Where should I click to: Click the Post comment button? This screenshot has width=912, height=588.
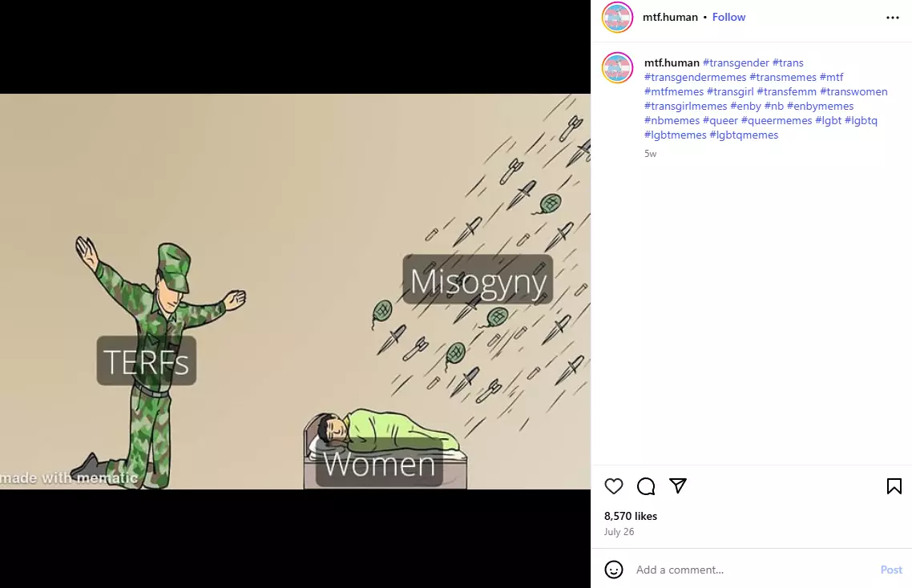coord(891,570)
